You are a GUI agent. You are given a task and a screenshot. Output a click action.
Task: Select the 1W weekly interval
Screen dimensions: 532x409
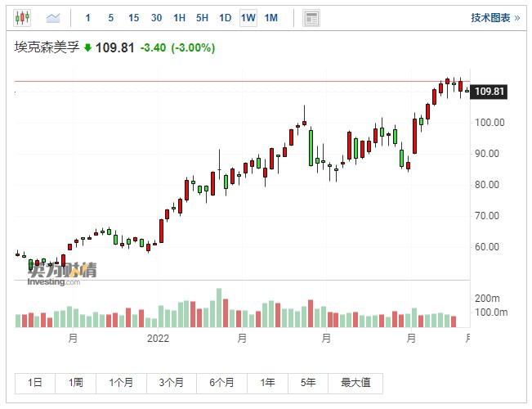click(x=248, y=17)
